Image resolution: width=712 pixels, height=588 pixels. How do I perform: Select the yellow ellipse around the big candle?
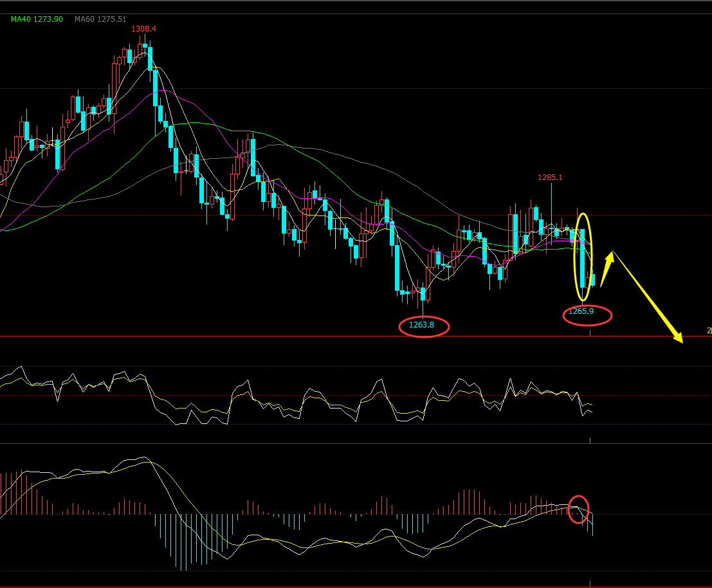pos(583,257)
